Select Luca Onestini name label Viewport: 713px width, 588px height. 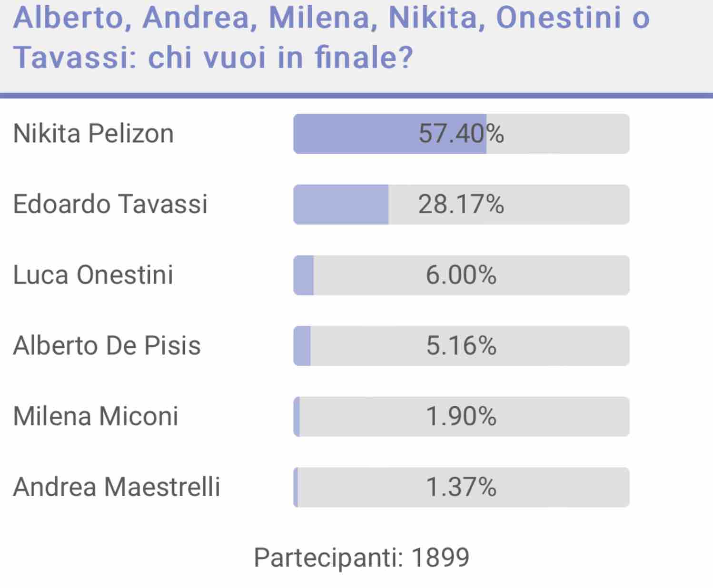coord(93,275)
